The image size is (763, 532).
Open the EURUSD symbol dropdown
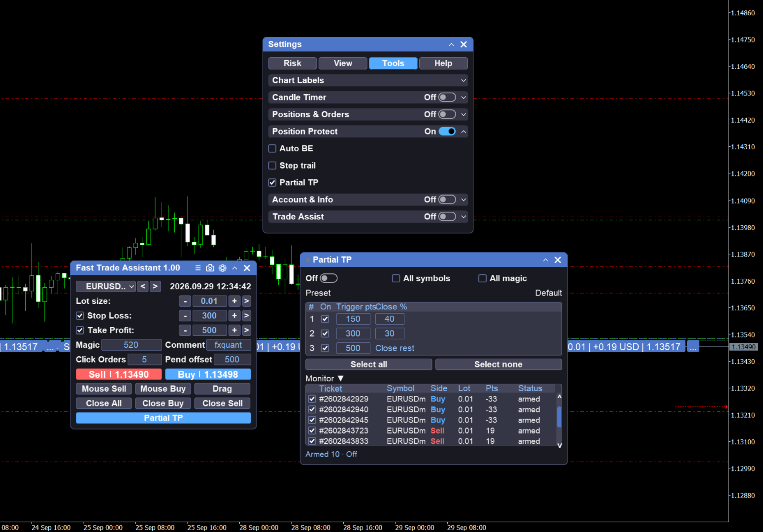click(106, 286)
